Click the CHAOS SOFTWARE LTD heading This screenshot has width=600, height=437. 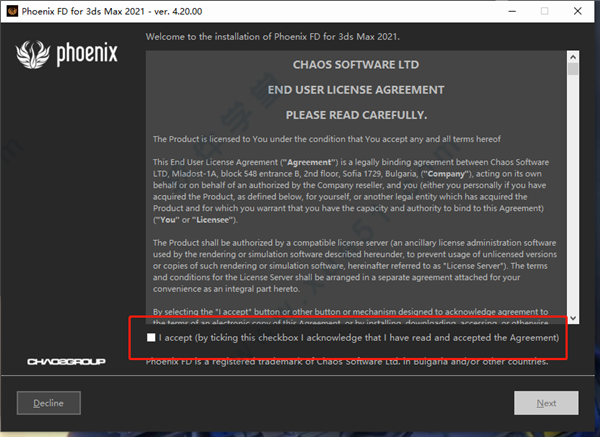[x=356, y=65]
